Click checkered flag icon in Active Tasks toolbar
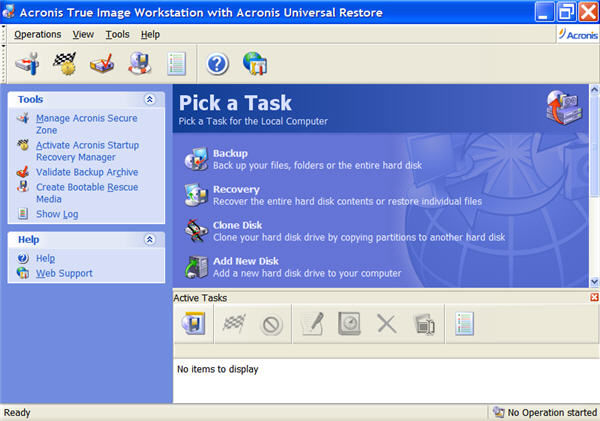Screen dimensions: 600x421 point(234,324)
